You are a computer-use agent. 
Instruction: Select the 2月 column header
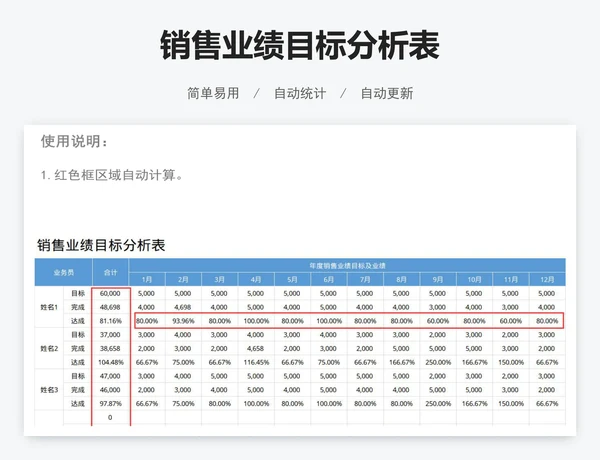click(183, 279)
